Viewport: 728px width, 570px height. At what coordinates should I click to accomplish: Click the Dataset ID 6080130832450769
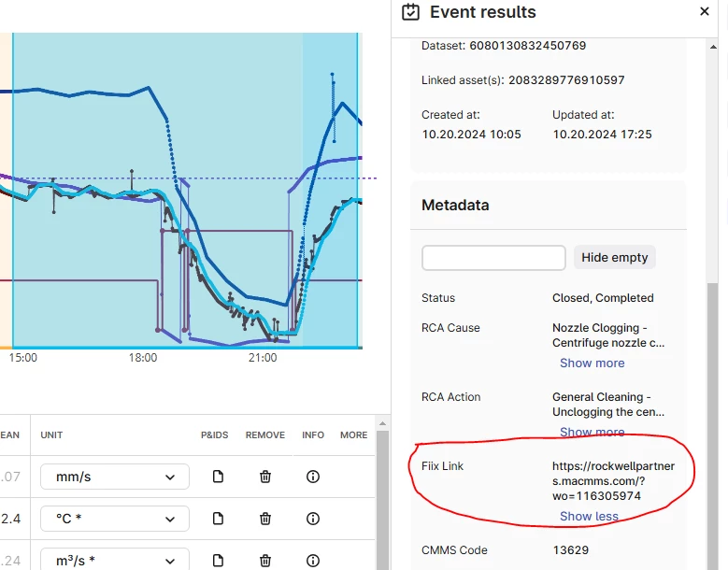pyautogui.click(x=527, y=46)
